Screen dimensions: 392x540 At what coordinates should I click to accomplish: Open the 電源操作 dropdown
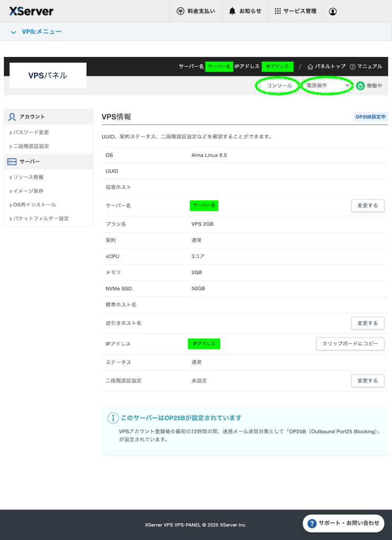tap(327, 85)
